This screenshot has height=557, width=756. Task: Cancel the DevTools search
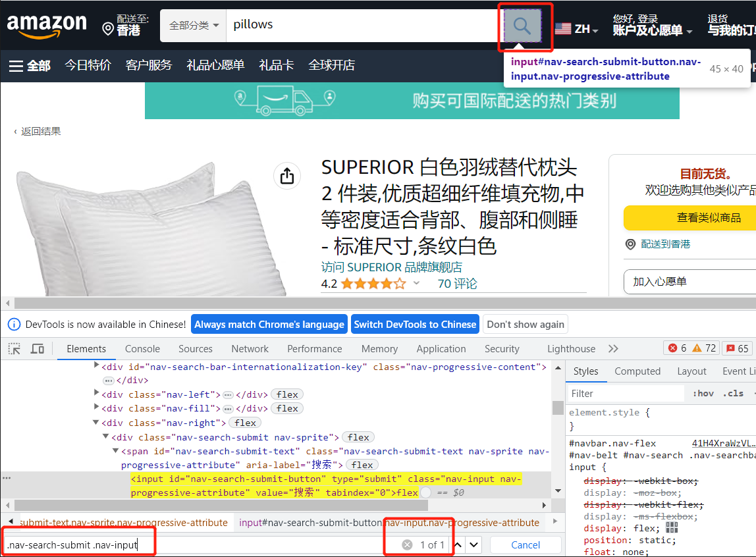526,545
